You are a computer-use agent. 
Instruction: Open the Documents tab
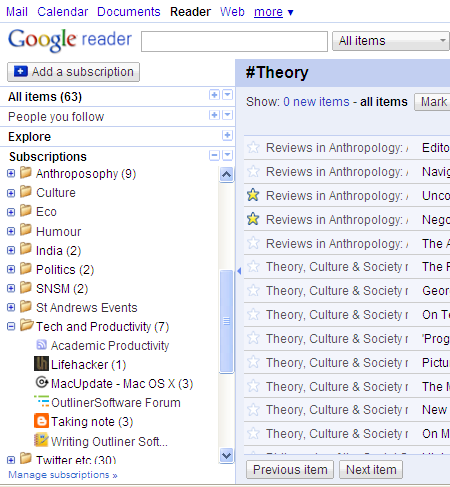(x=129, y=12)
